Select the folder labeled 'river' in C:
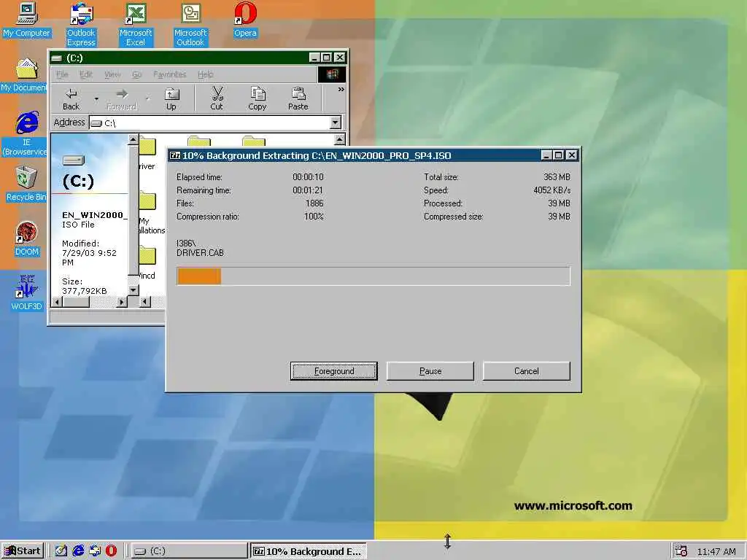 pyautogui.click(x=147, y=154)
